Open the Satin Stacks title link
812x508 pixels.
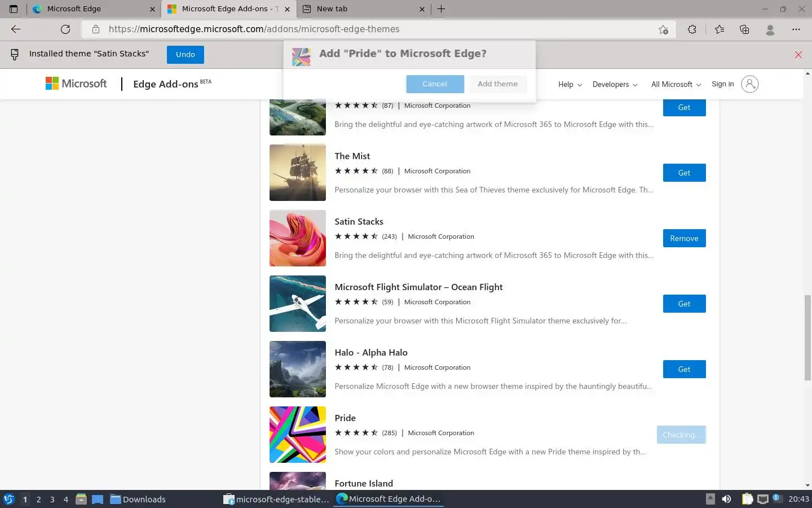point(359,222)
